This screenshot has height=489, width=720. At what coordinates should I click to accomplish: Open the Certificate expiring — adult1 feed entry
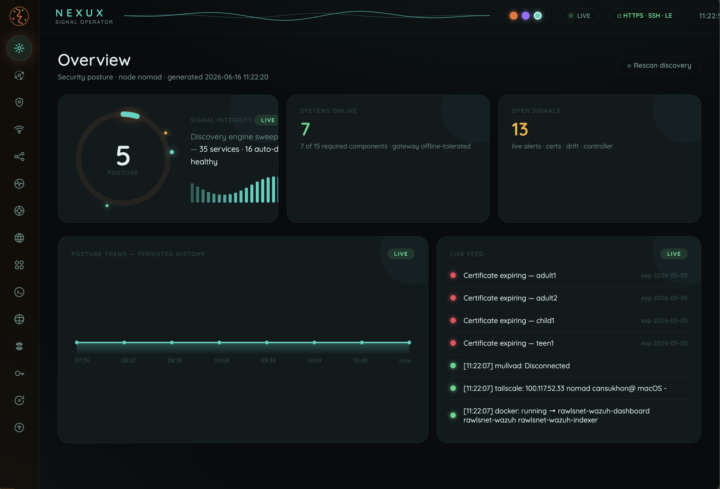click(569, 275)
